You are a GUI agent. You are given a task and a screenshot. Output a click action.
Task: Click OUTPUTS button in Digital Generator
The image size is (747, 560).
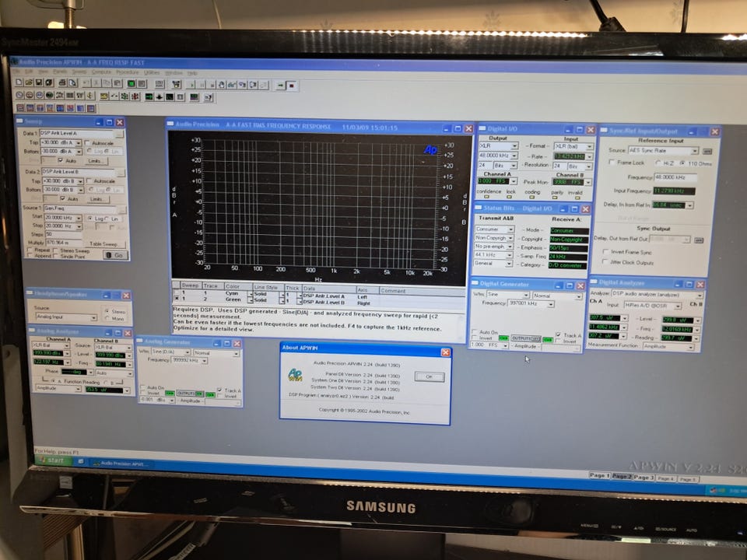525,338
